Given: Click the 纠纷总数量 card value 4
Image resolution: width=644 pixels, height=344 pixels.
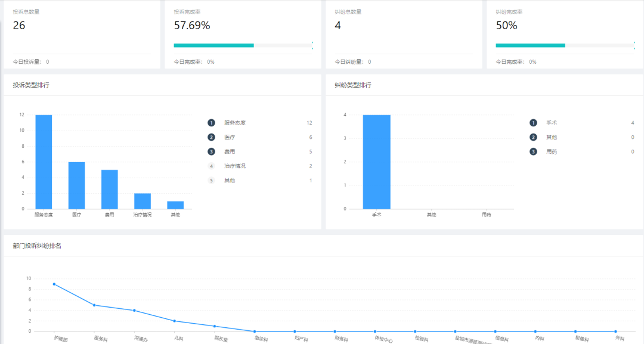Looking at the screenshot, I should pyautogui.click(x=338, y=26).
